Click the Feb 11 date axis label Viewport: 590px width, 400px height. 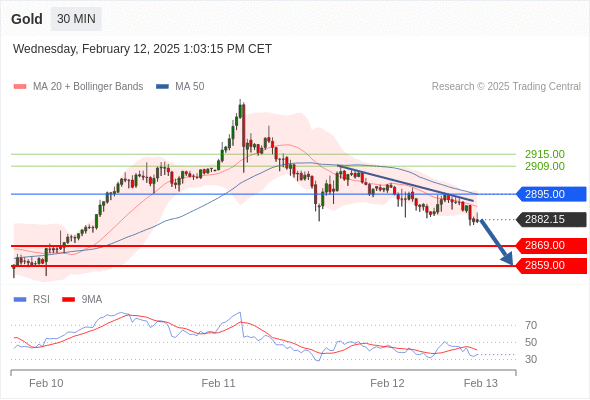(218, 383)
